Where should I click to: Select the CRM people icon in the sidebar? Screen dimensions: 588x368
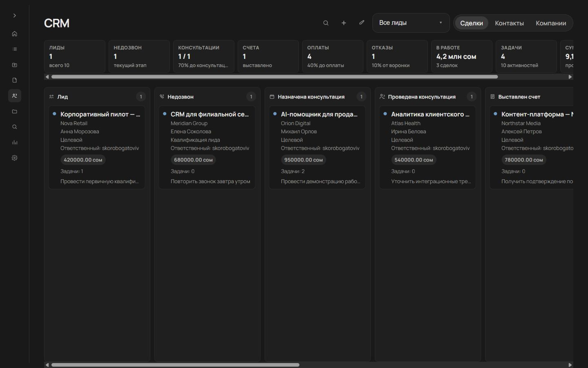15,96
